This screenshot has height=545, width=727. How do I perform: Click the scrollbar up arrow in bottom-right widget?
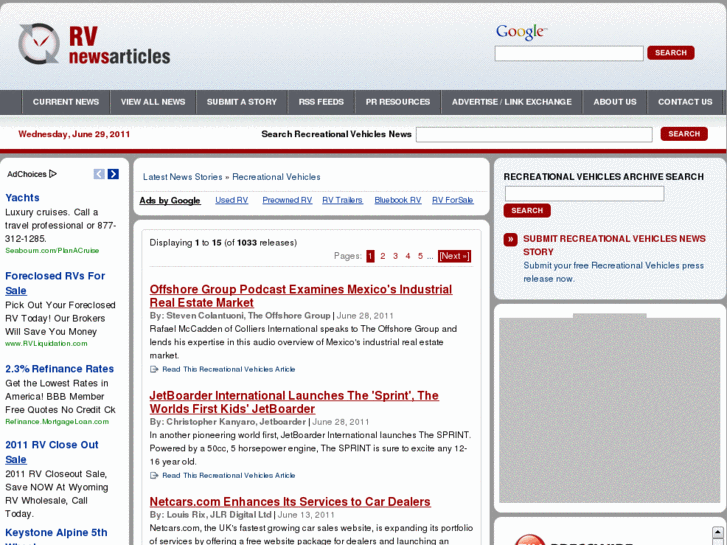pos(717,532)
